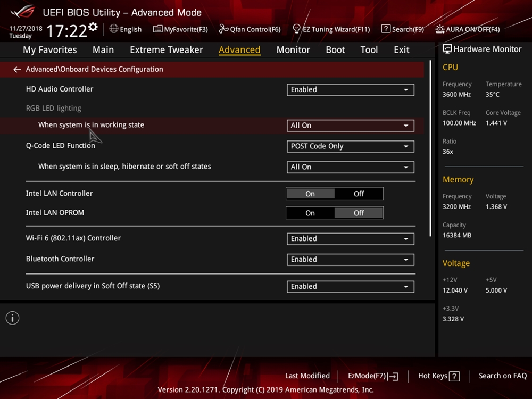Image resolution: width=532 pixels, height=399 pixels.
Task: Open HD Audio Controller dropdown
Action: pyautogui.click(x=350, y=90)
